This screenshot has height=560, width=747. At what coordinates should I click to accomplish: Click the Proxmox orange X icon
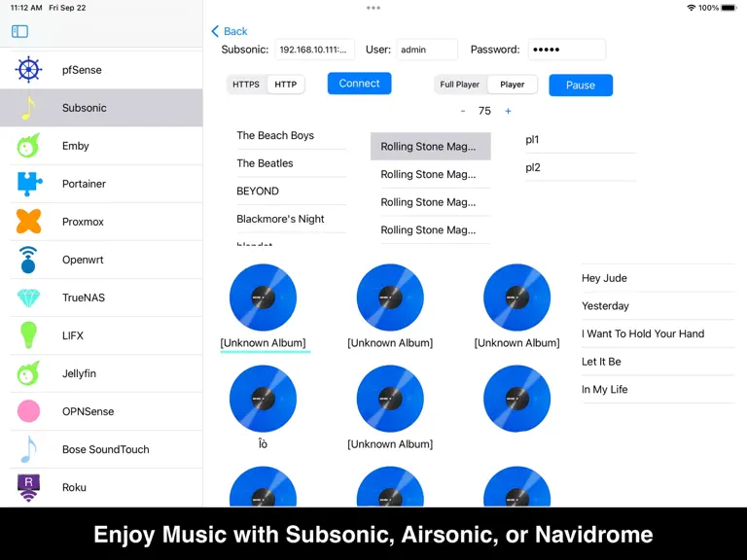(28, 222)
